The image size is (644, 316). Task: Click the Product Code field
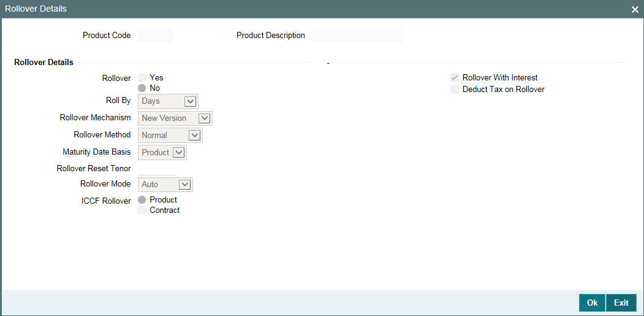[155, 36]
